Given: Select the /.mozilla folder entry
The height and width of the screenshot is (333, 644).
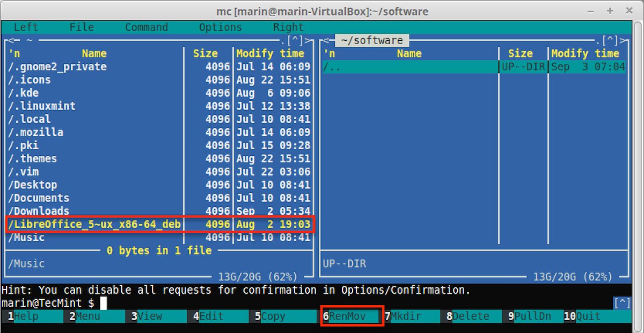Looking at the screenshot, I should click(x=35, y=132).
